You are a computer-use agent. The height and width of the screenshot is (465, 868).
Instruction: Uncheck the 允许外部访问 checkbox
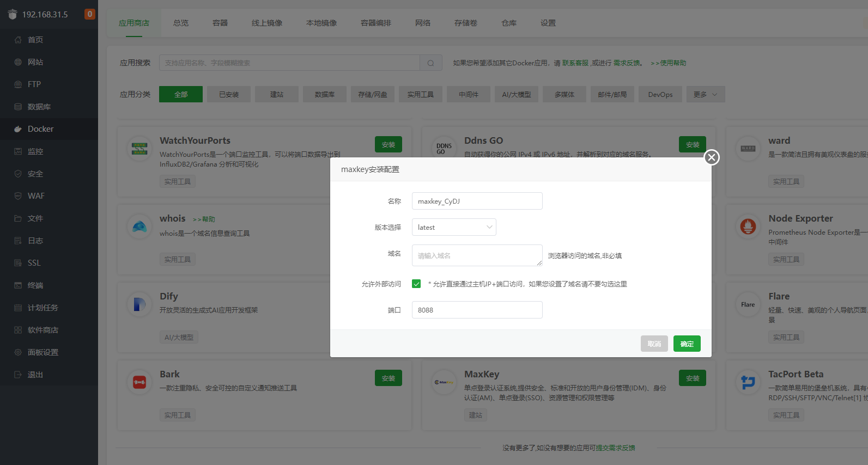[x=416, y=284]
